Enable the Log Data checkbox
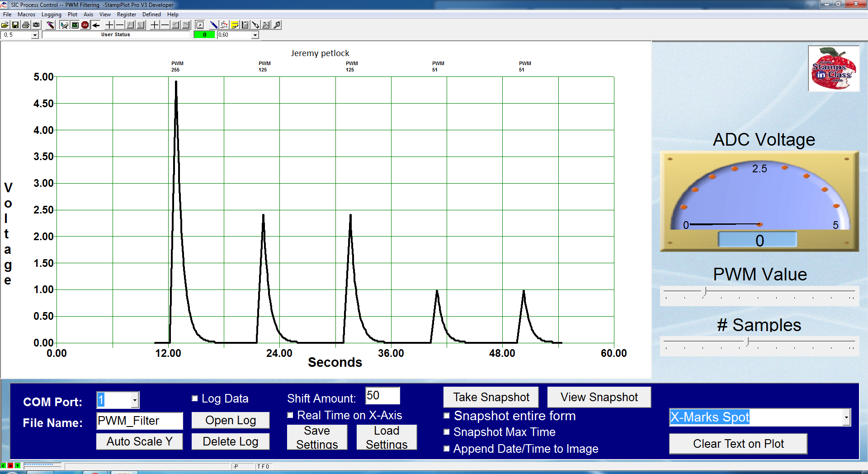 [195, 398]
